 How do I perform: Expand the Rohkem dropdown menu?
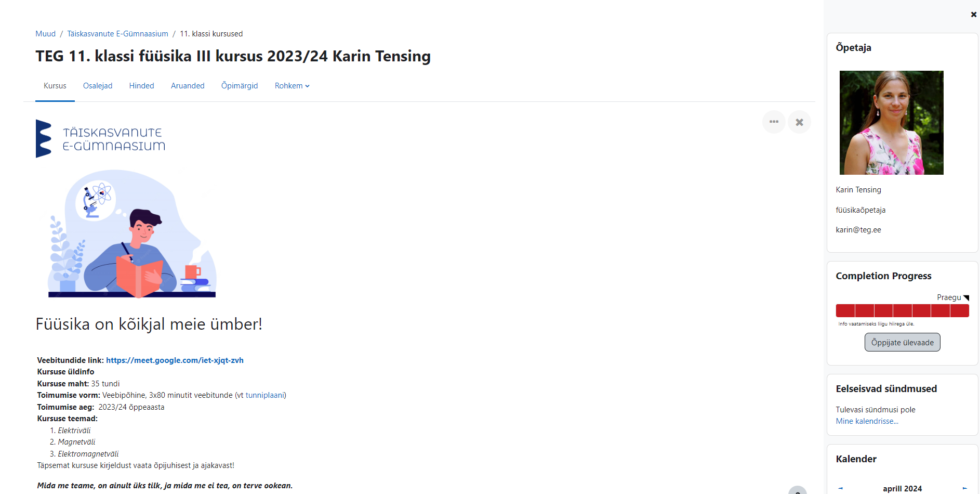tap(292, 86)
